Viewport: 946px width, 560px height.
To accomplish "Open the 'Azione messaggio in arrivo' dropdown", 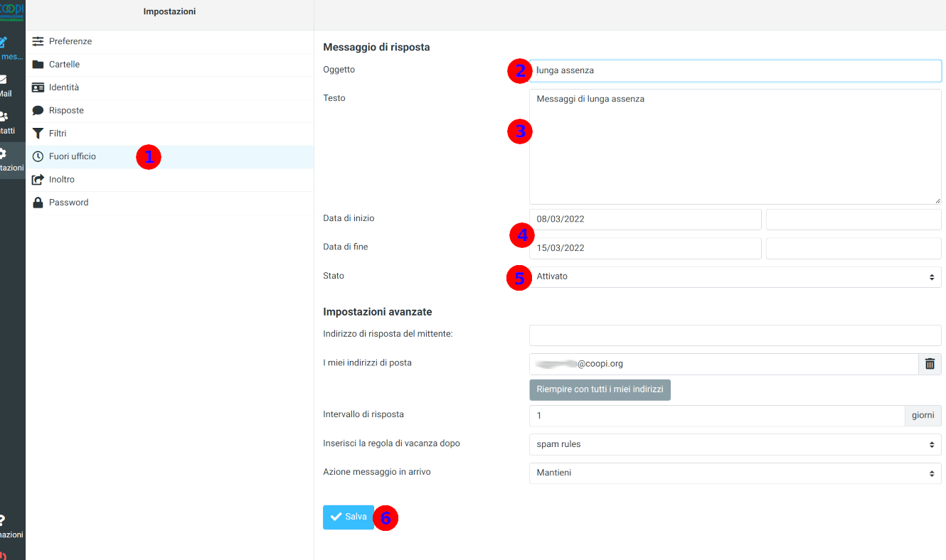I will (x=735, y=473).
